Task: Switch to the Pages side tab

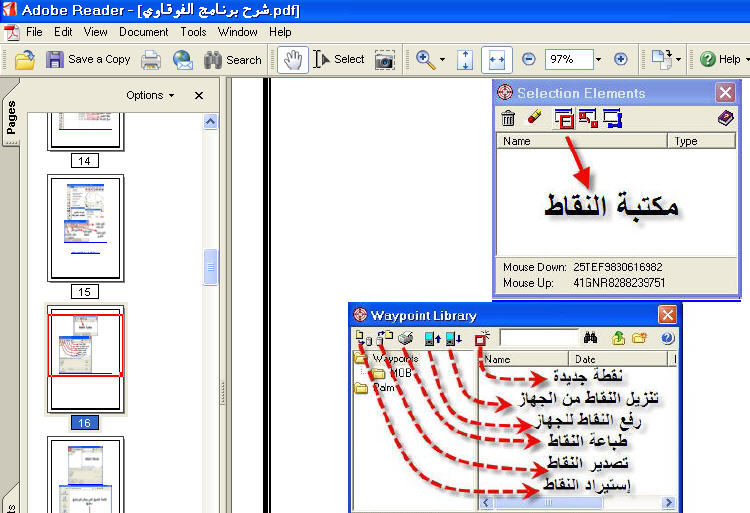Action: [x=11, y=117]
